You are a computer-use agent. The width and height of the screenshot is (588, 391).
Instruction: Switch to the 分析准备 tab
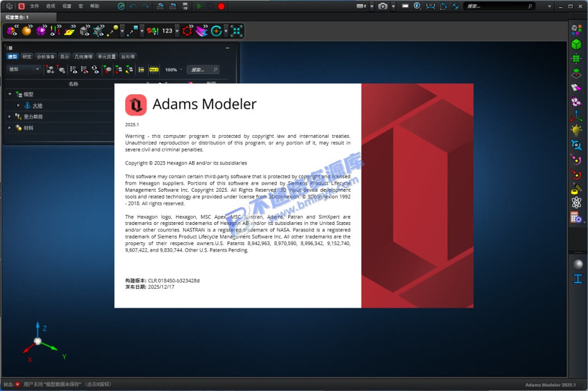(45, 57)
